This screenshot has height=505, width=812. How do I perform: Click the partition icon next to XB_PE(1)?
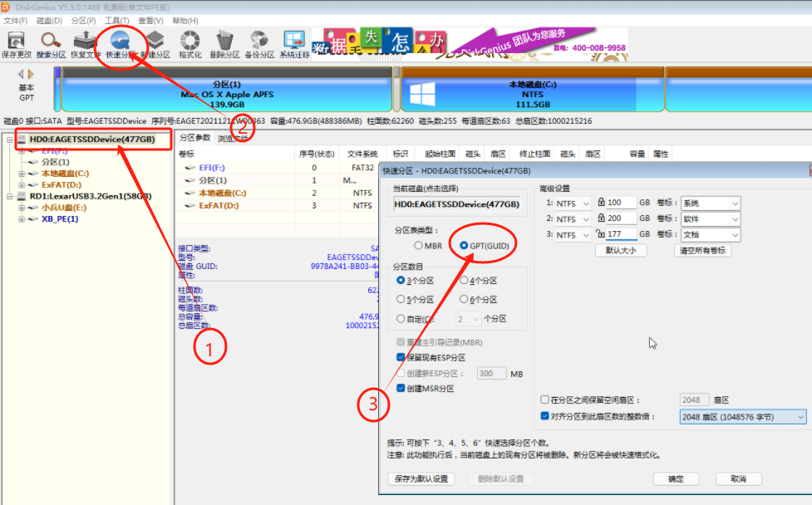click(x=34, y=219)
